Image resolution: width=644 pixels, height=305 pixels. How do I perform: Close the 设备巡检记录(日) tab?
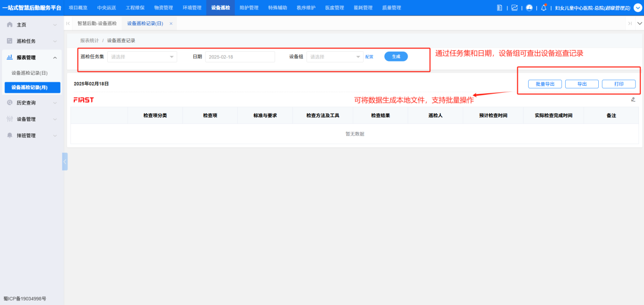[171, 23]
